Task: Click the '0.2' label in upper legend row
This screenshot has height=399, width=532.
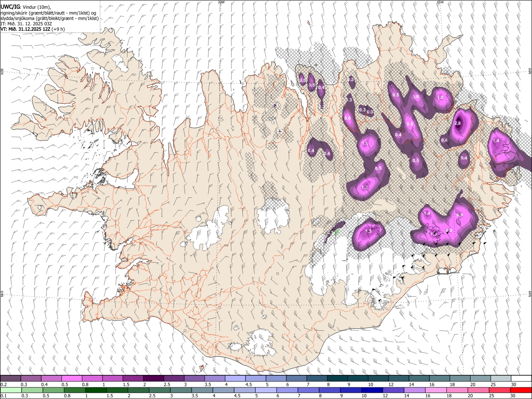Action: coord(4,384)
